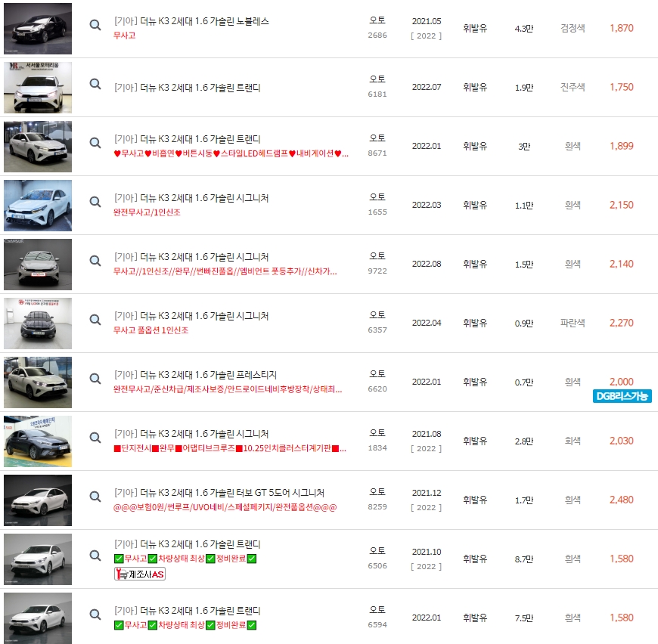Click the DGB리스가능 badge
The width and height of the screenshot is (658, 644).
coord(622,396)
